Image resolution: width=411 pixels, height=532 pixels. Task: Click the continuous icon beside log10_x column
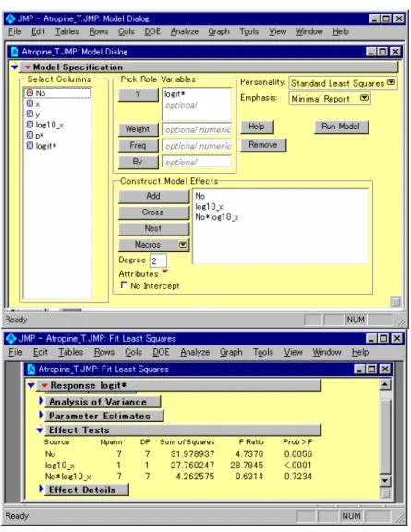(x=30, y=125)
